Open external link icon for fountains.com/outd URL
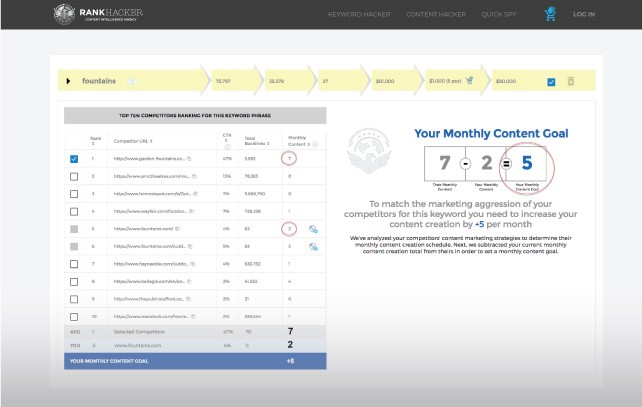 [x=190, y=246]
